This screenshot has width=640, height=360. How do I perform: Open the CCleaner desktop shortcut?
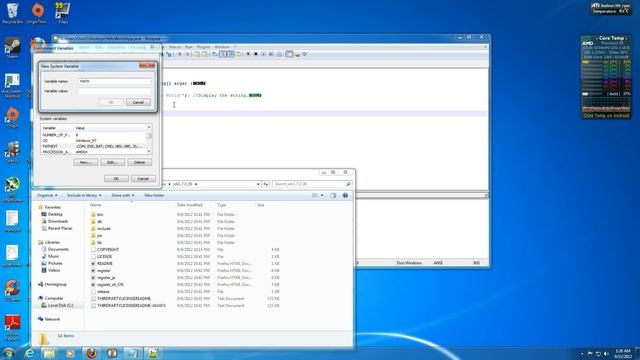click(12, 291)
